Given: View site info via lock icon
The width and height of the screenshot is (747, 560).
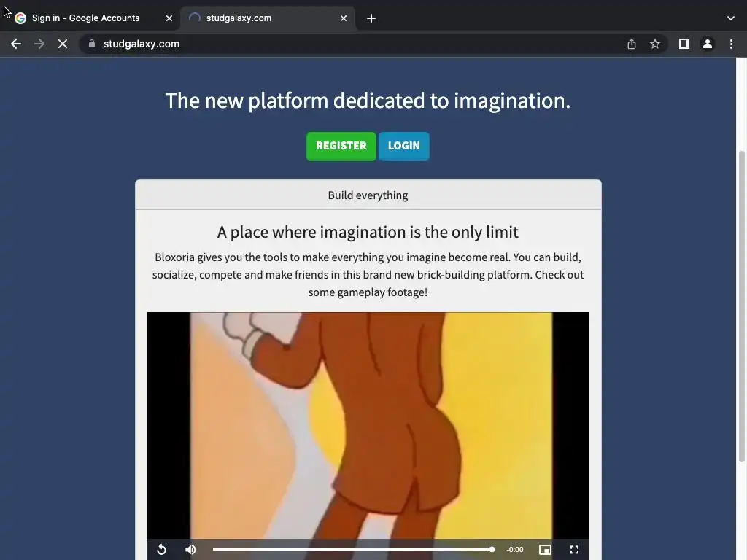Looking at the screenshot, I should tap(92, 44).
